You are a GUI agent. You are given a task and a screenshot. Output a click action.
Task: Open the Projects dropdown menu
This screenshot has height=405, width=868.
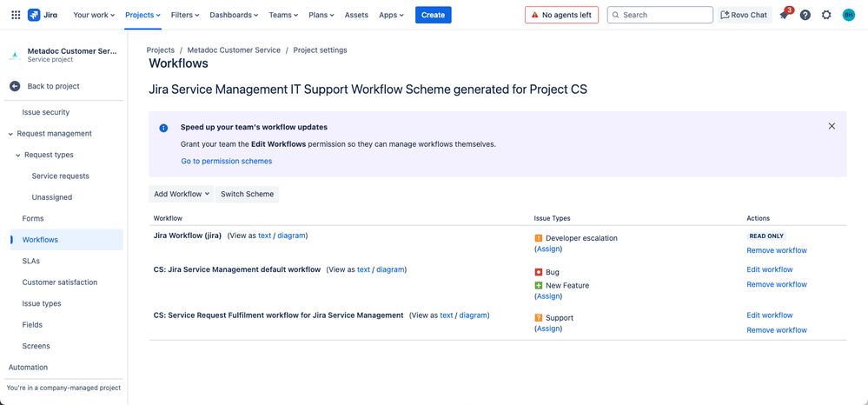[142, 15]
